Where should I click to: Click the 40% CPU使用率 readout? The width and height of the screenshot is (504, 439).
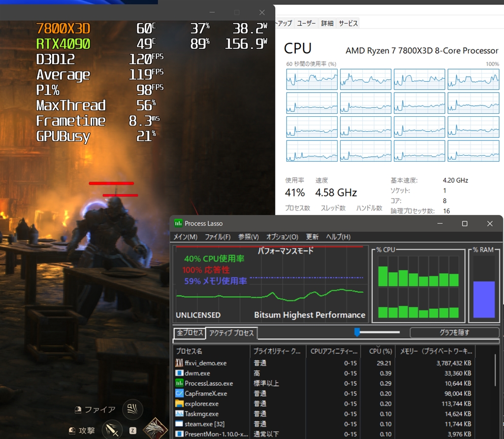coord(214,259)
